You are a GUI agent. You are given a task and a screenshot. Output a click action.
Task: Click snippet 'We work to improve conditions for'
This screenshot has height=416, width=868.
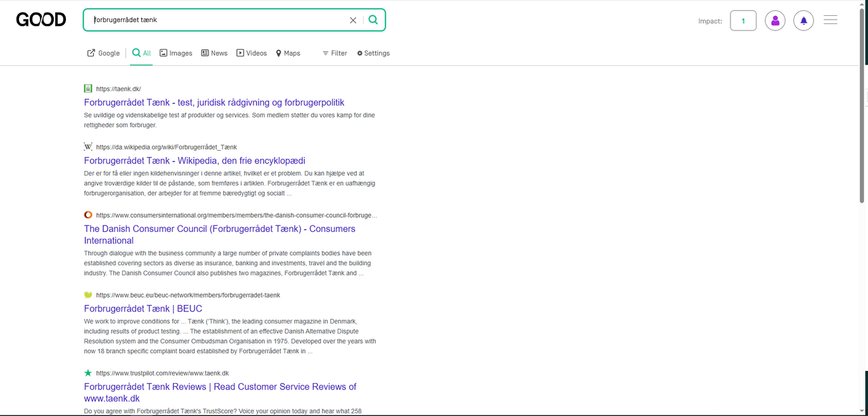click(x=230, y=336)
